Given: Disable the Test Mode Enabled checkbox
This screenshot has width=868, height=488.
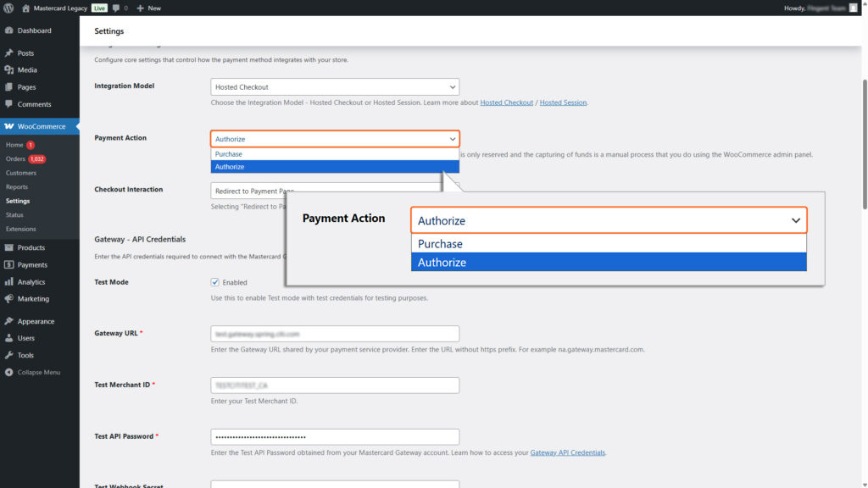Looking at the screenshot, I should coord(214,282).
